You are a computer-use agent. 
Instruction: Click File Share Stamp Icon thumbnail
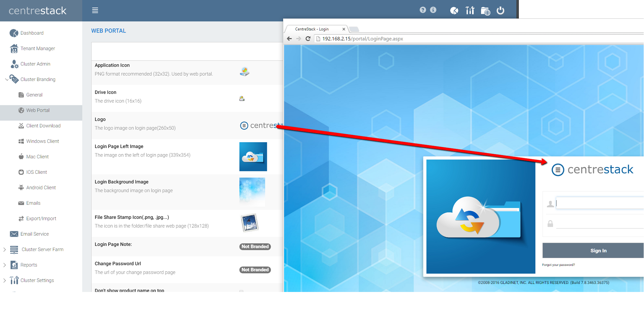(250, 223)
